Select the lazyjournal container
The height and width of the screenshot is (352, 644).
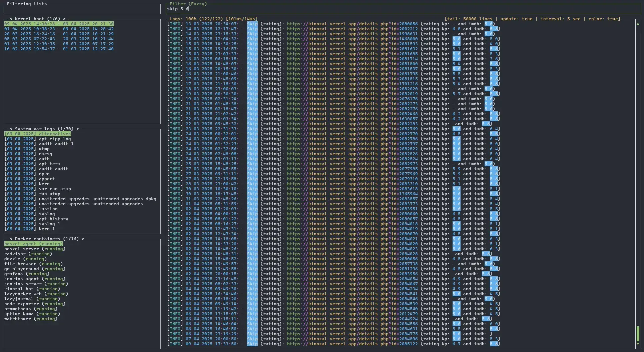coord(32,299)
